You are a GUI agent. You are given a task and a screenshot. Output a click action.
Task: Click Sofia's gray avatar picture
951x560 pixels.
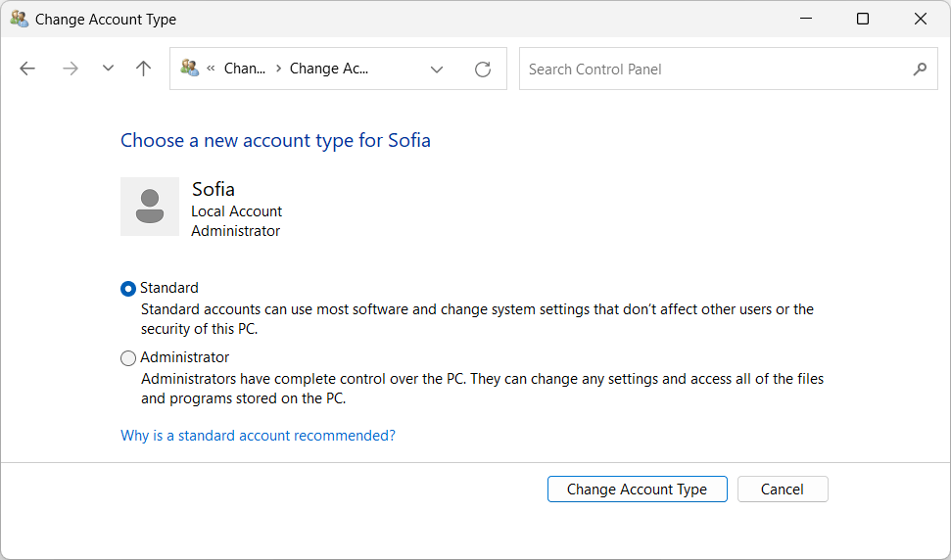[150, 207]
